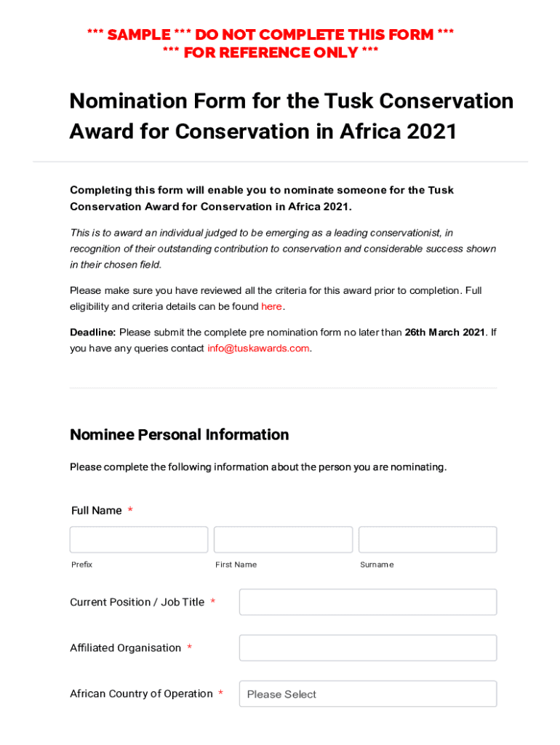Click the 'Current Position / Job Title' label
Viewport: 560px width, 745px height.
(137, 602)
